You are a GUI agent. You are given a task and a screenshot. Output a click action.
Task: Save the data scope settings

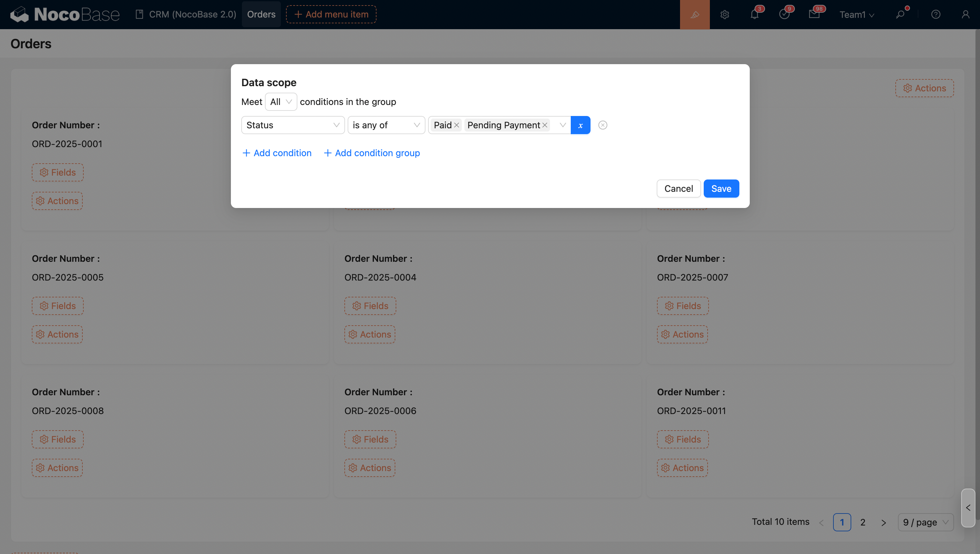click(x=721, y=189)
